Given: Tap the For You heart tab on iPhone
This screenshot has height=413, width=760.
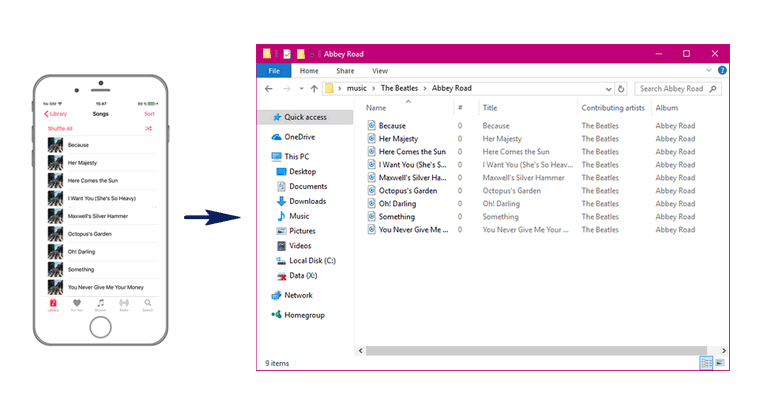Looking at the screenshot, I should [x=77, y=304].
